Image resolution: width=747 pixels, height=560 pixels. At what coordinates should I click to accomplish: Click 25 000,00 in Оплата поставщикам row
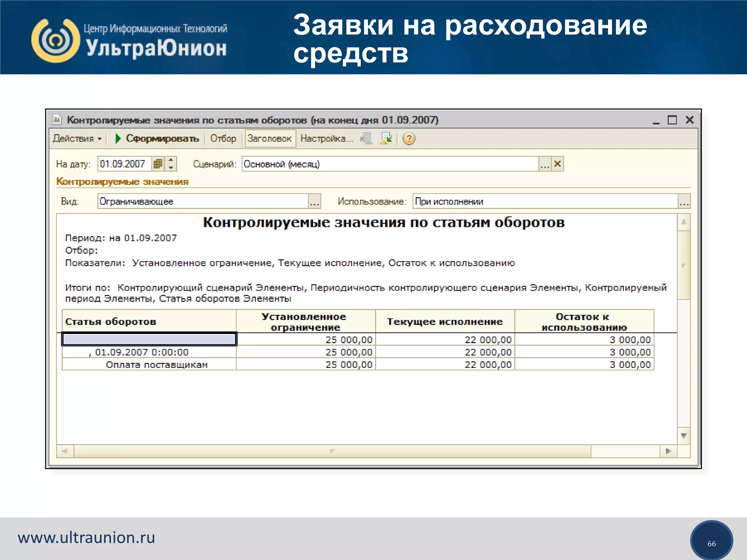coord(306,365)
